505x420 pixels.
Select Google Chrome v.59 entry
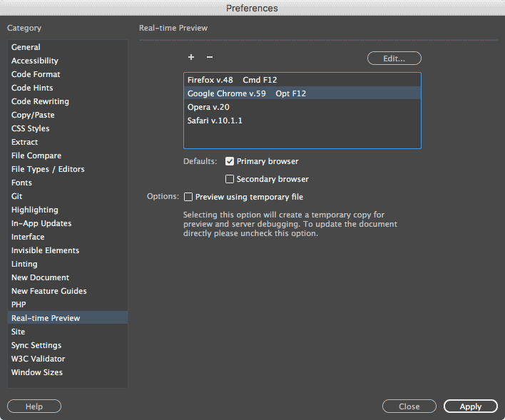(226, 93)
